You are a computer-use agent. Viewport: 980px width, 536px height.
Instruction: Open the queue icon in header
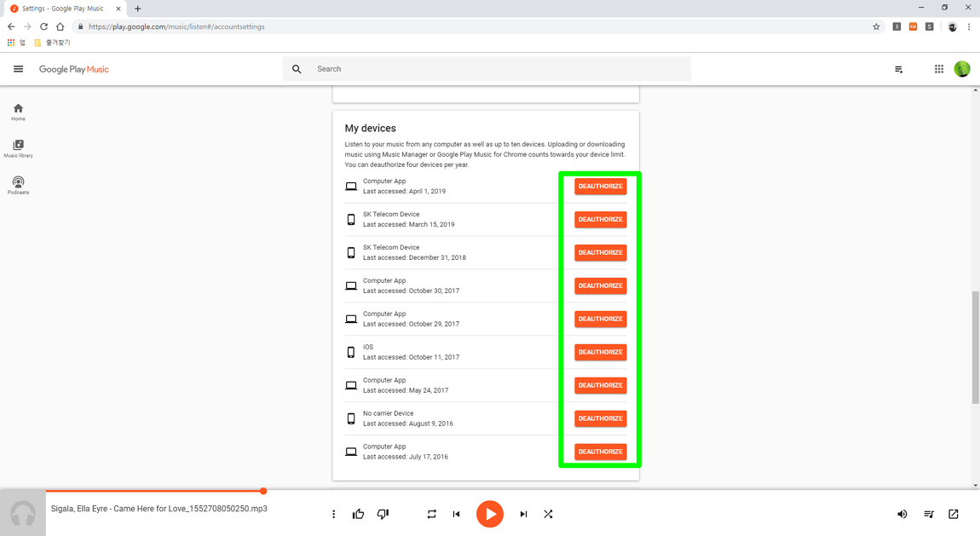(x=898, y=69)
